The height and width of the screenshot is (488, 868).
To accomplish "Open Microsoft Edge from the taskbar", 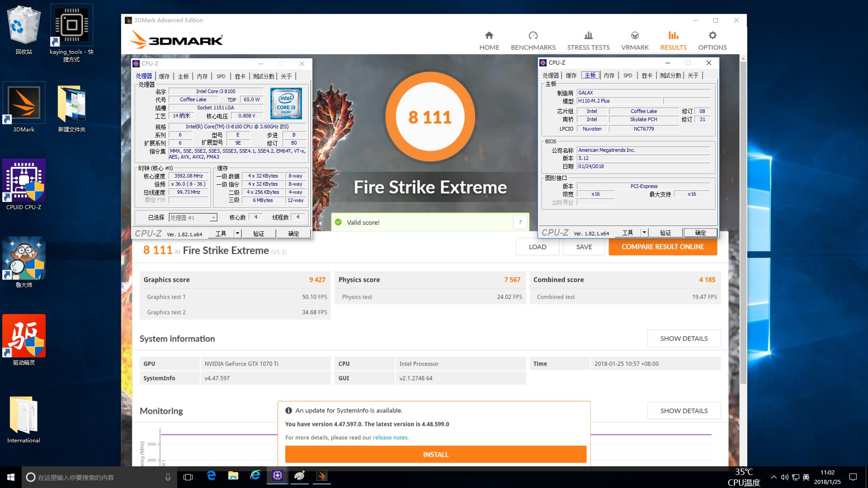I will pyautogui.click(x=211, y=477).
